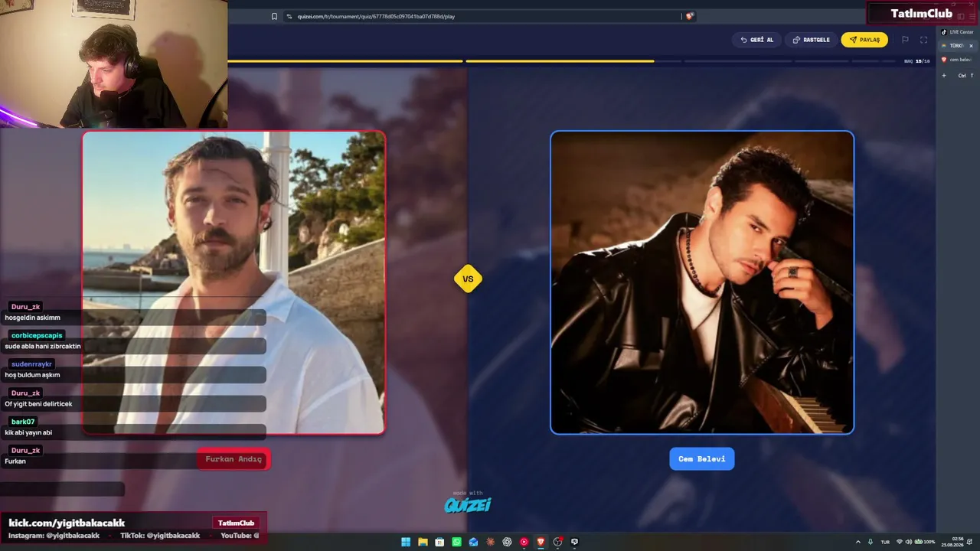The width and height of the screenshot is (980, 551).
Task: Open the red play-button taskbar app
Action: [524, 542]
